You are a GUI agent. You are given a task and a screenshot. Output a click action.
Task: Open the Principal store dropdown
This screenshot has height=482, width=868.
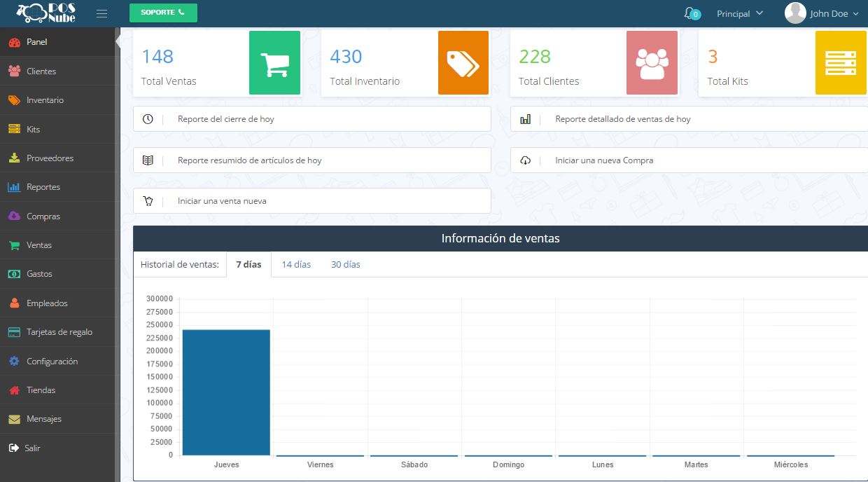point(739,13)
